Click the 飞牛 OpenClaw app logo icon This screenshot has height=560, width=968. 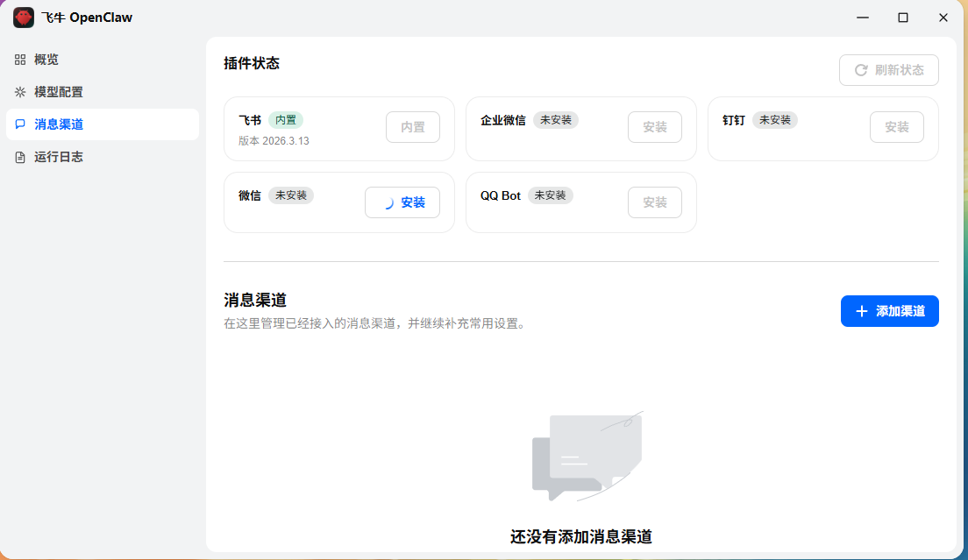point(24,18)
